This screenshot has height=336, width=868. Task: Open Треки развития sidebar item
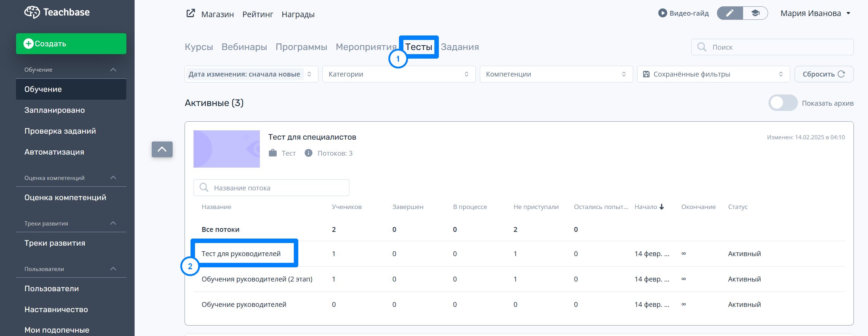tap(55, 243)
